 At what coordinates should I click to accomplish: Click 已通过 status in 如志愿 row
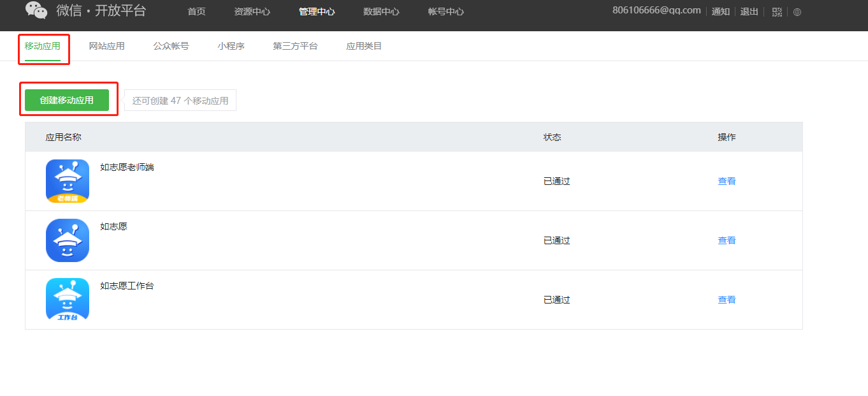click(x=556, y=240)
